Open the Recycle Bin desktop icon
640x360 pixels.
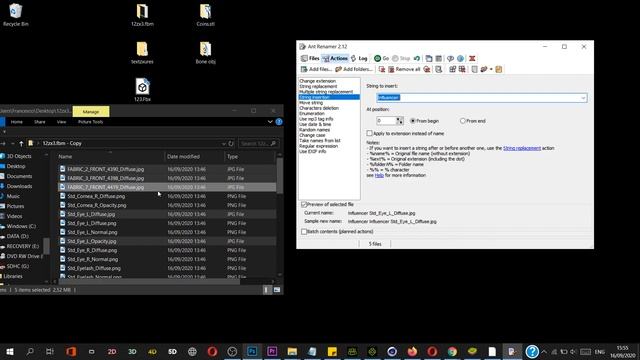click(16, 15)
